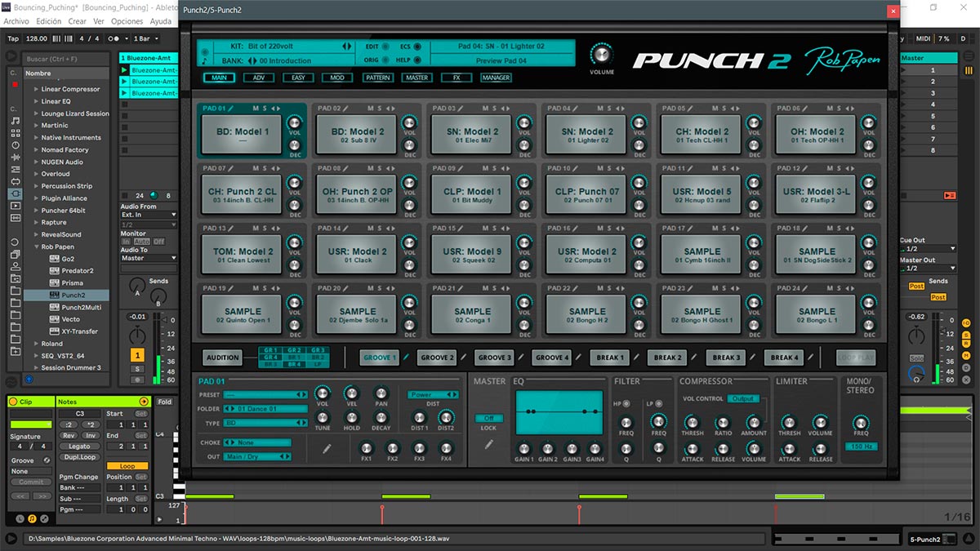This screenshot has height=551, width=980.
Task: Toggle Master LOCK Off button
Action: (488, 419)
